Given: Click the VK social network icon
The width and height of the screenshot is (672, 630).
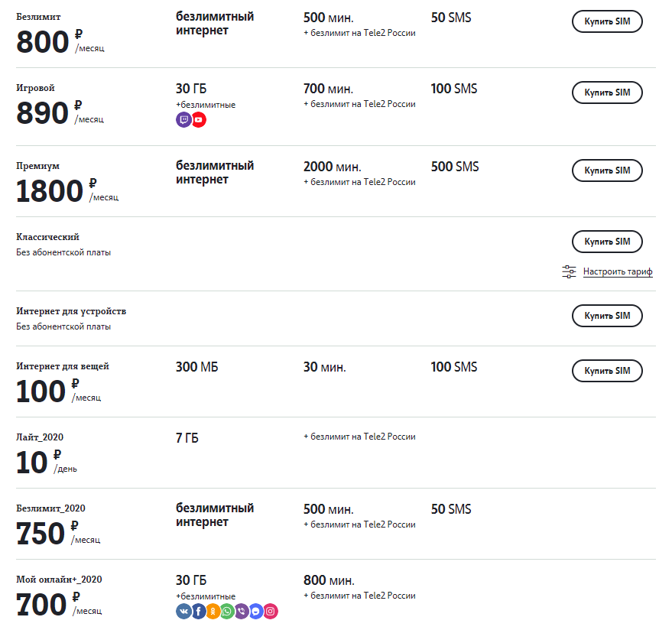Looking at the screenshot, I should click(183, 611).
